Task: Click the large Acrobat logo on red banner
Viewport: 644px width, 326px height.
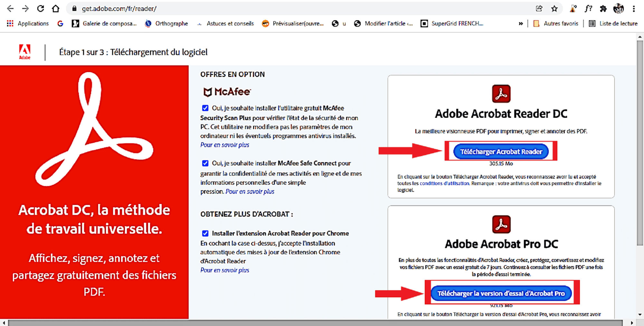Action: point(94,129)
